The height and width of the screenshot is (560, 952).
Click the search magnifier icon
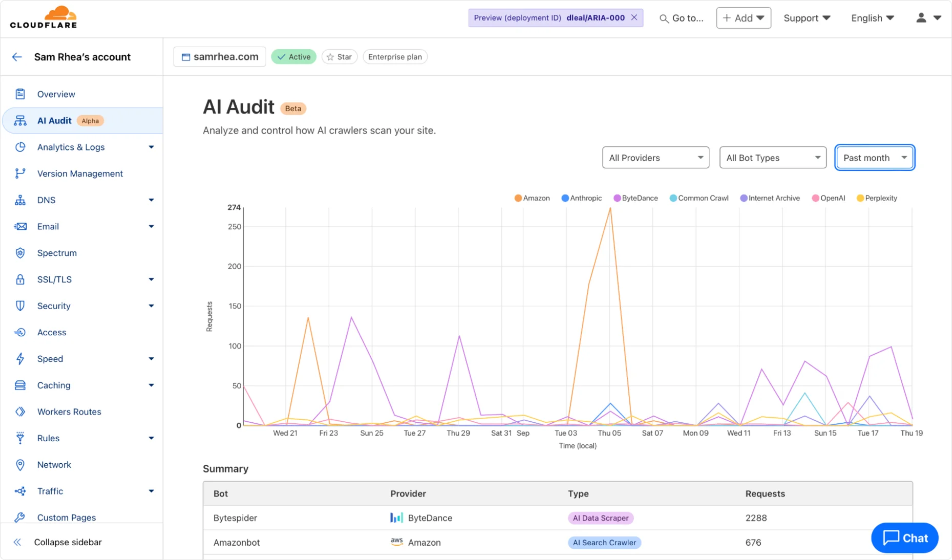coord(664,18)
